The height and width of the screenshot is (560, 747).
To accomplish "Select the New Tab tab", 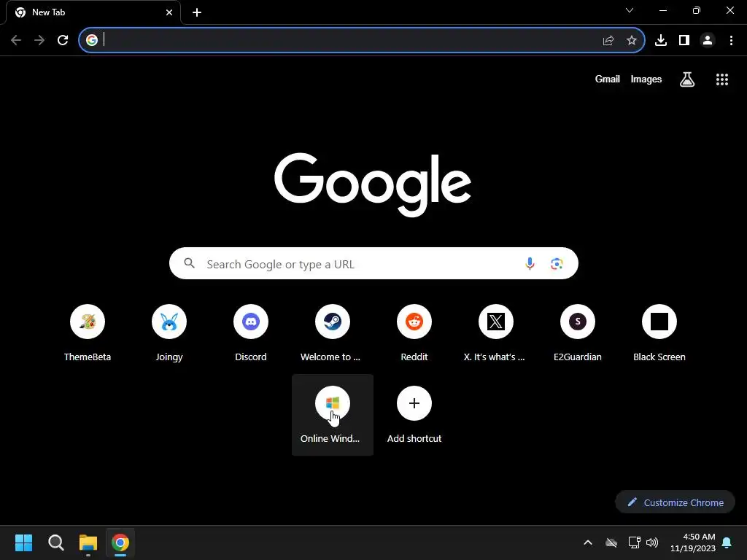I will click(x=93, y=12).
